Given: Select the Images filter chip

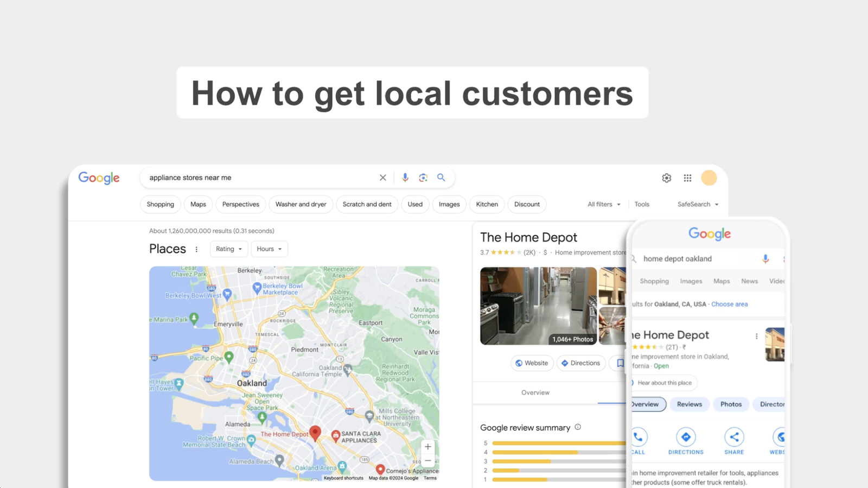Looking at the screenshot, I should point(449,205).
